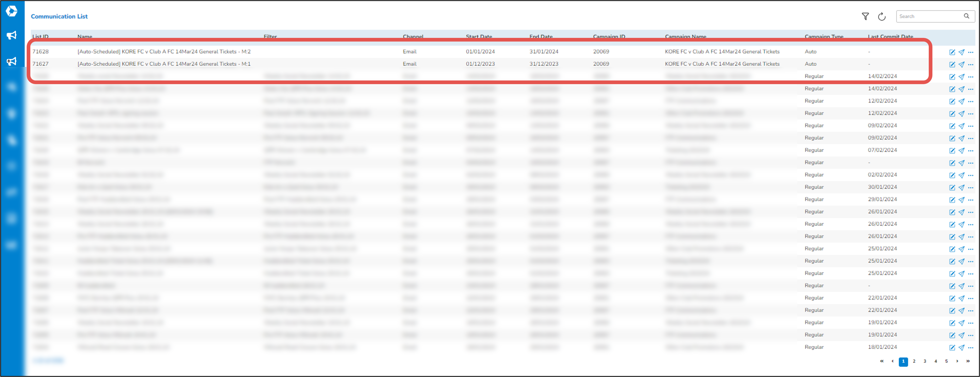Viewport: 980px width, 377px height.
Task: Click the last commit date 07/02/2024
Action: tap(882, 150)
